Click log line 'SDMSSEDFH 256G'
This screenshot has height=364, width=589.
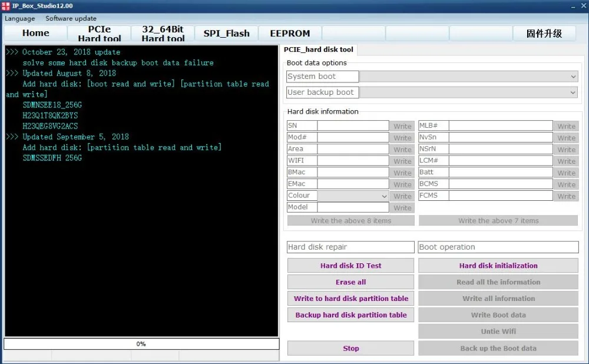pos(52,158)
